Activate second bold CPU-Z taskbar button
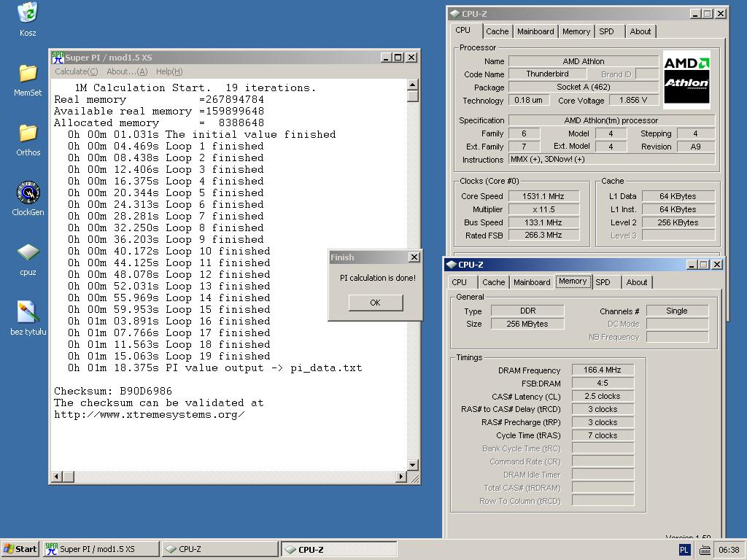The height and width of the screenshot is (560, 747). click(x=338, y=549)
